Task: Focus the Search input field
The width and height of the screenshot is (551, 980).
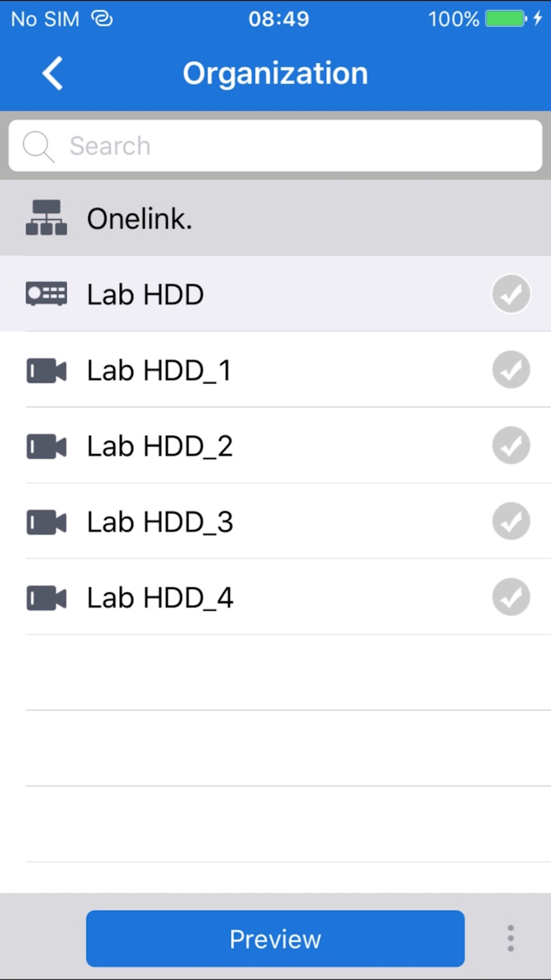Action: coord(275,146)
